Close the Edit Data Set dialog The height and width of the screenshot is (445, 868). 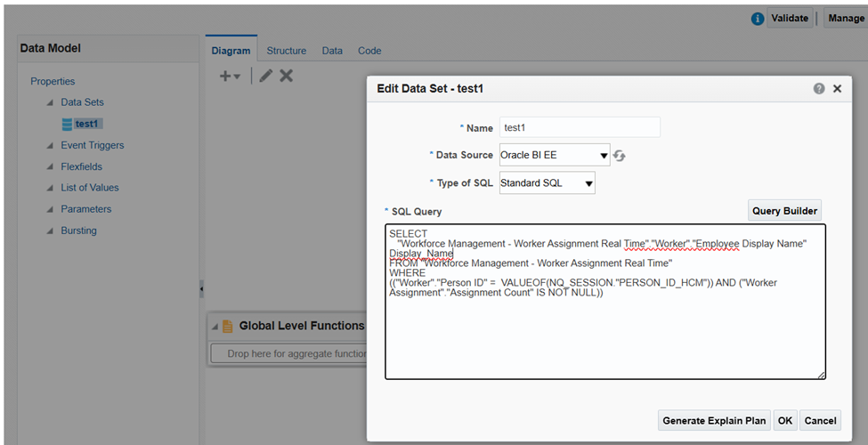coord(838,89)
